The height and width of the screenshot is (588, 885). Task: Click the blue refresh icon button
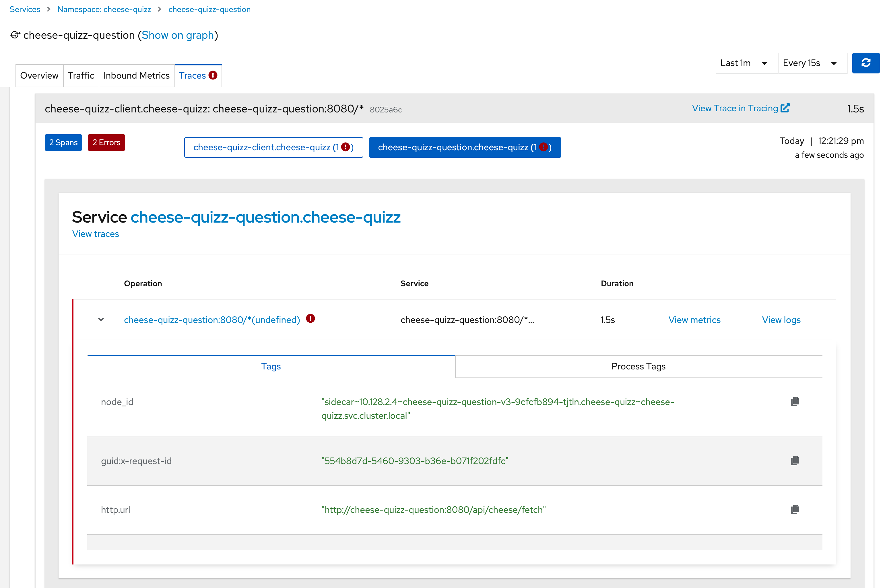pyautogui.click(x=865, y=63)
